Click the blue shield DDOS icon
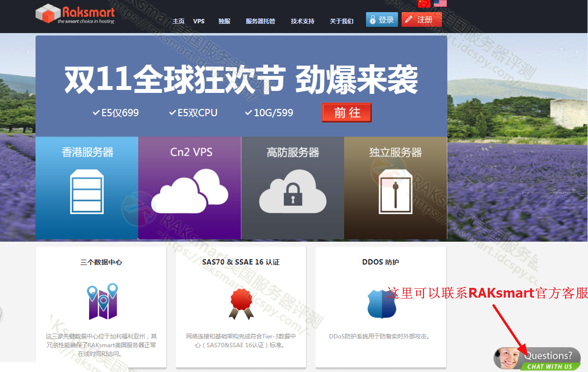This screenshot has height=372, width=588. click(x=382, y=304)
